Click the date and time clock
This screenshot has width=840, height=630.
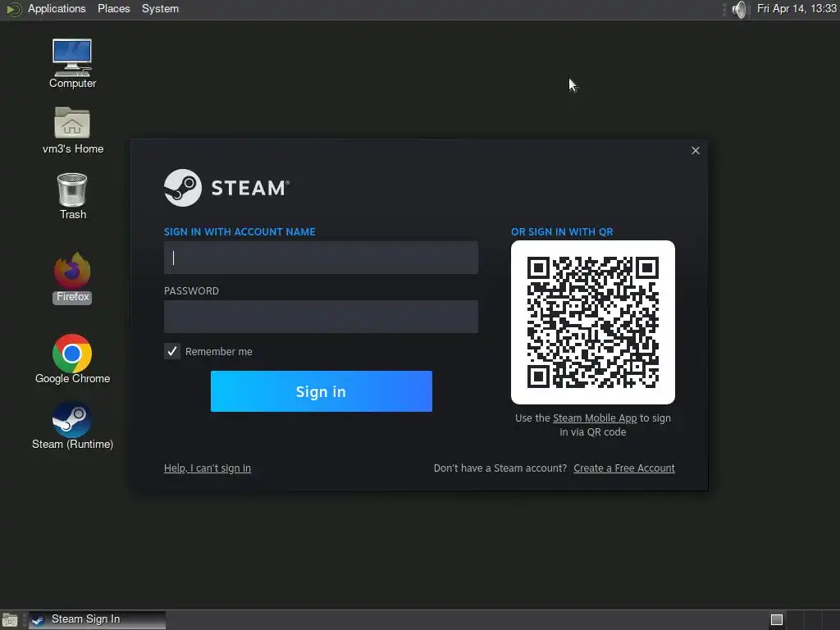(797, 8)
